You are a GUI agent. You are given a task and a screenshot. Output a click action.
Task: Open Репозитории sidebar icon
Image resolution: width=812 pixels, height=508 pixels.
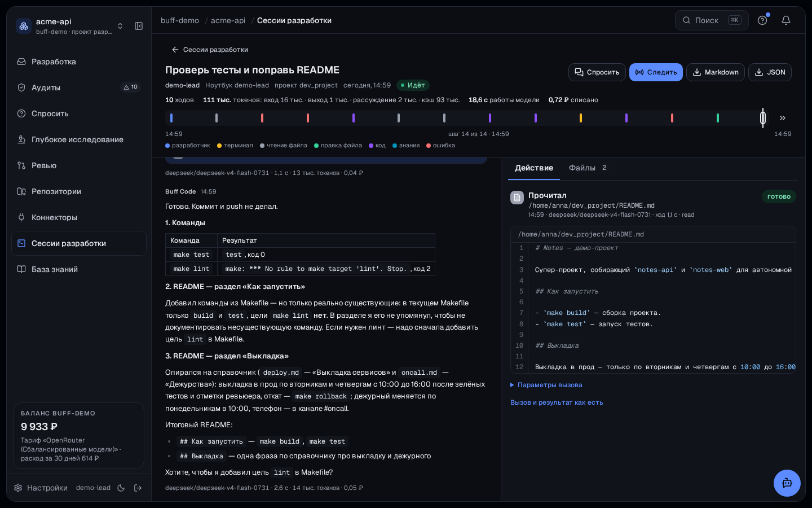click(x=21, y=191)
